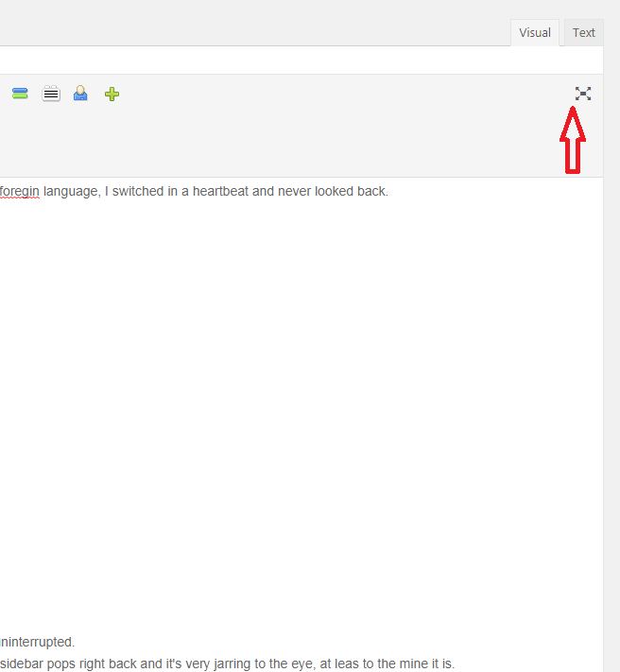620x672 pixels.
Task: Click the misspelled word "foregin"
Action: (20, 191)
